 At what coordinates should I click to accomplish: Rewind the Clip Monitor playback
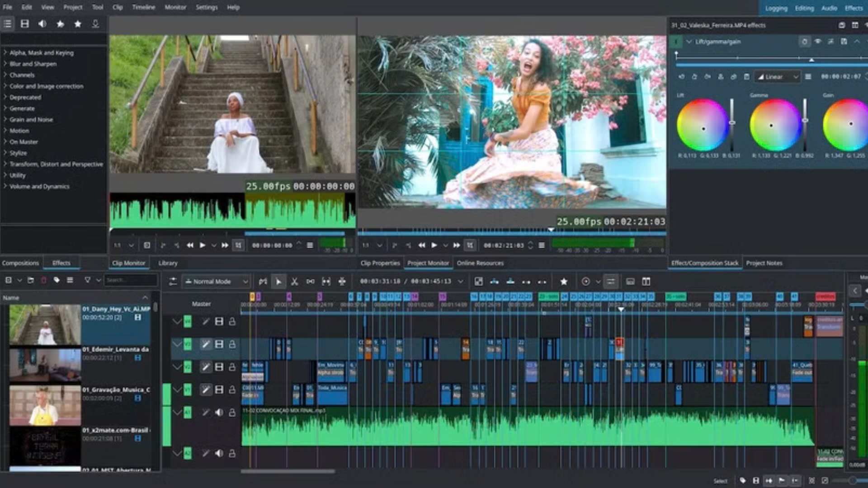pos(190,245)
